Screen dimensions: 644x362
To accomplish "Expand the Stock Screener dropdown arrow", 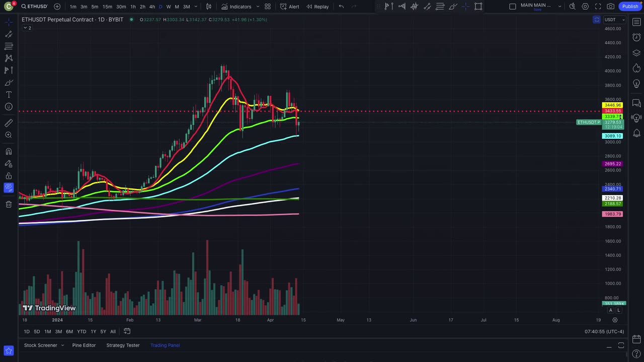I will click(x=62, y=345).
